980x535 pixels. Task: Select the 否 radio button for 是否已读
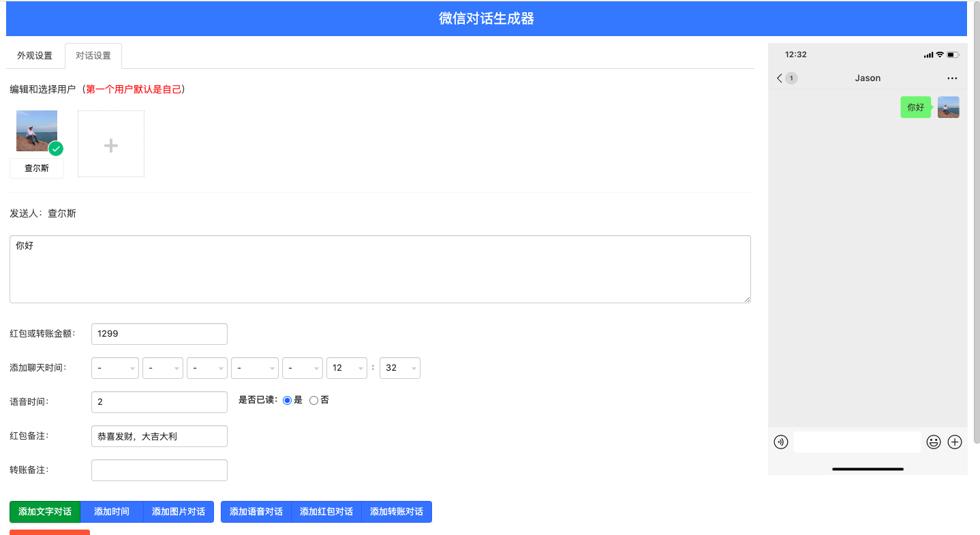(x=313, y=400)
